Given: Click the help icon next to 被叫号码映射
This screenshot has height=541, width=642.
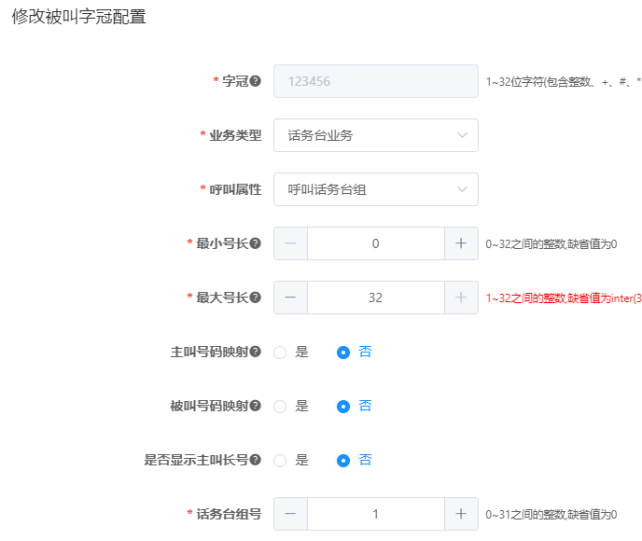Looking at the screenshot, I should point(255,405).
